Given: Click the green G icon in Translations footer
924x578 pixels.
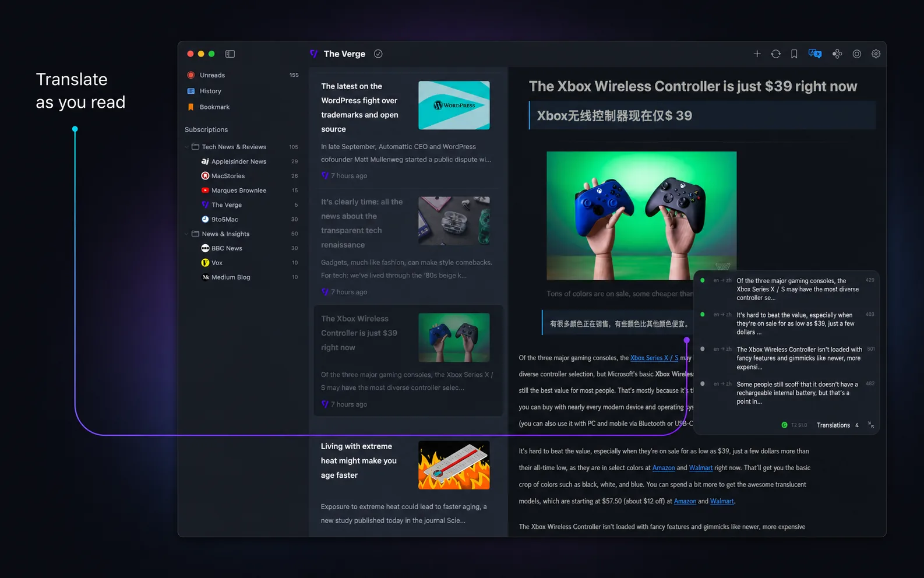Looking at the screenshot, I should [x=784, y=425].
